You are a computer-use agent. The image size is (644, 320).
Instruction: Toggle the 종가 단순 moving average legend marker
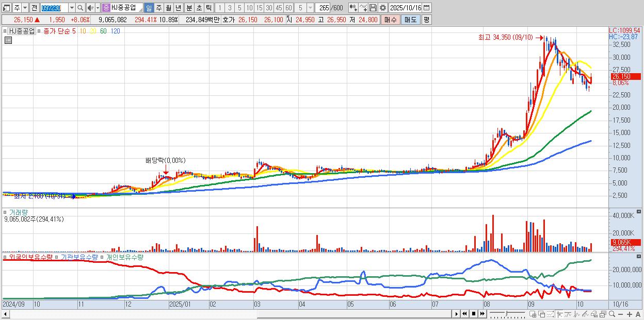pyautogui.click(x=39, y=31)
